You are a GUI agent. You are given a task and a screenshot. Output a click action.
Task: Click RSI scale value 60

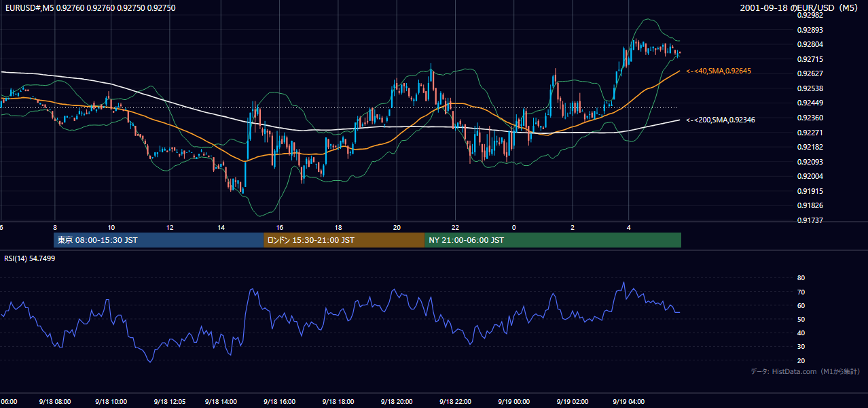tap(801, 305)
